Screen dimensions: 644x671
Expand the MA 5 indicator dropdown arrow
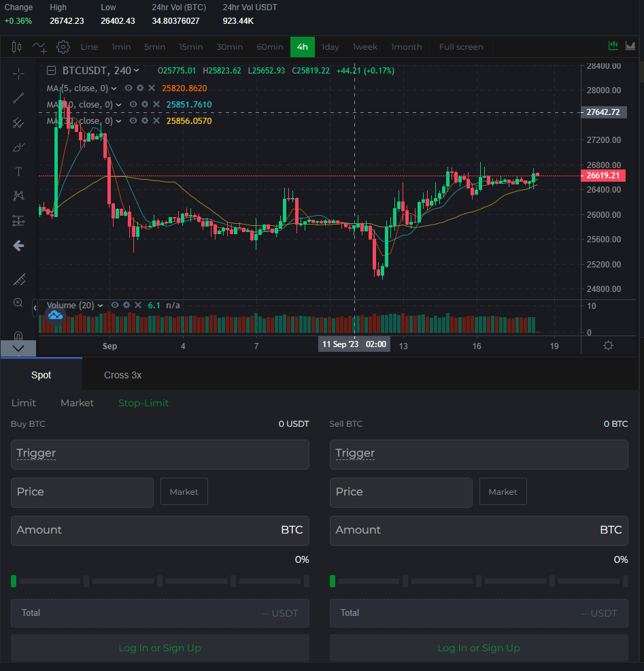114,88
